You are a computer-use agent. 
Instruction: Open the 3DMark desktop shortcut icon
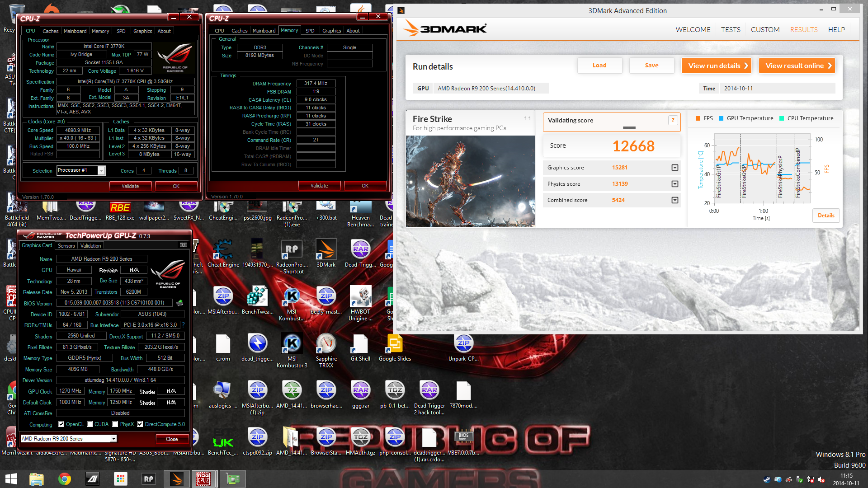[x=326, y=249]
